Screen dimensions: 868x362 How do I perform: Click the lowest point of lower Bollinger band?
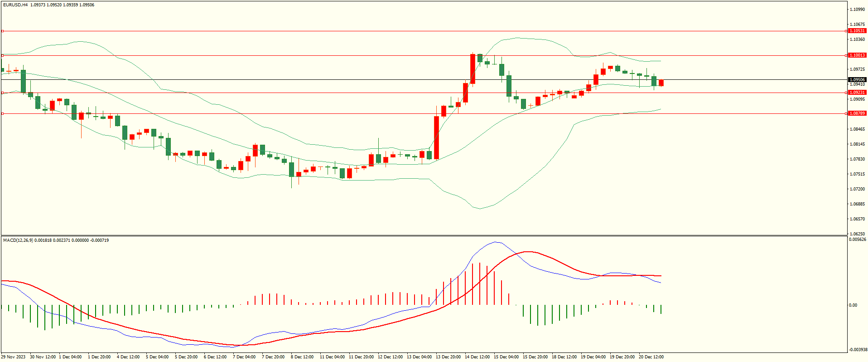[x=480, y=209]
